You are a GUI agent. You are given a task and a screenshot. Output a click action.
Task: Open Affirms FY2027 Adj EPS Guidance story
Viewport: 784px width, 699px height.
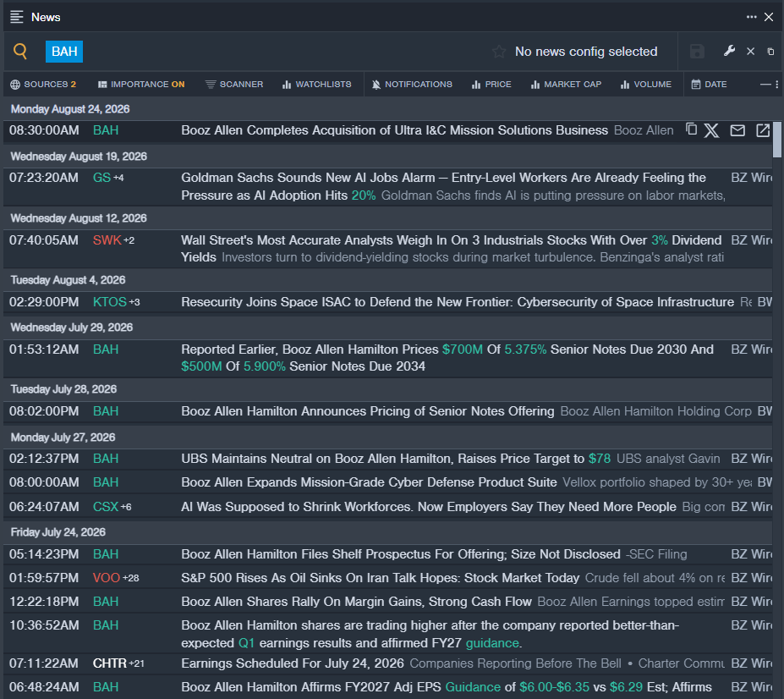[x=446, y=687]
